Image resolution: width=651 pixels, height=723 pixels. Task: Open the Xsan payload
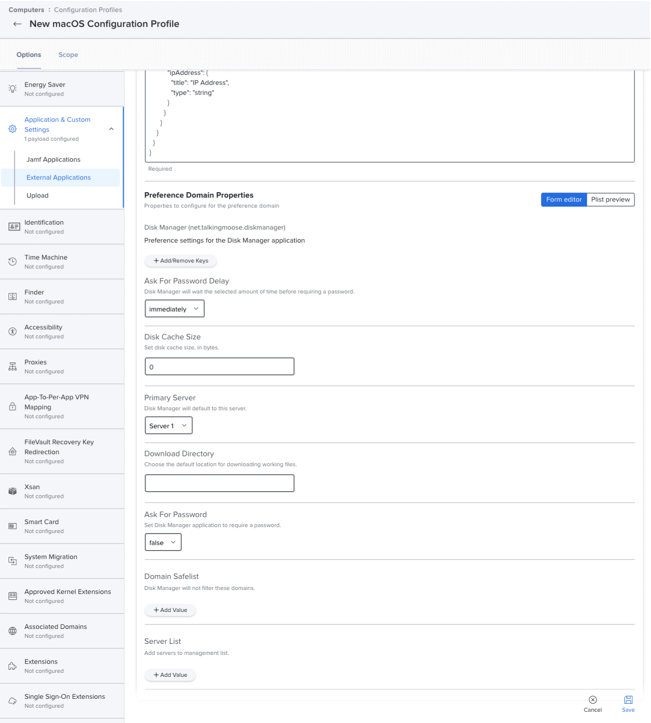pyautogui.click(x=62, y=491)
